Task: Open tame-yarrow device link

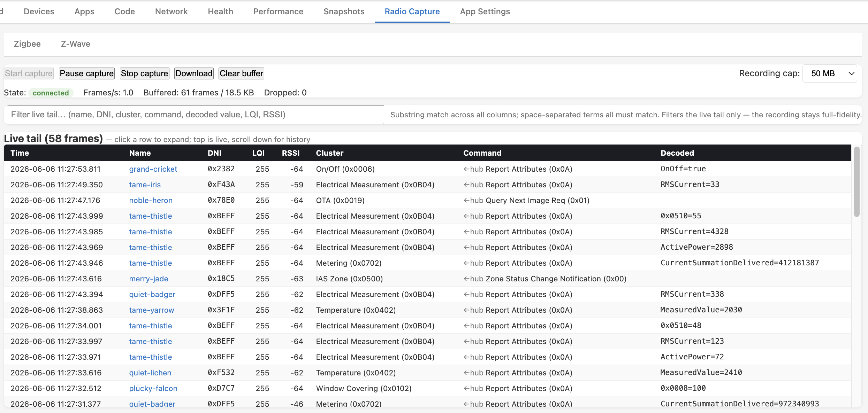Action: 151,310
